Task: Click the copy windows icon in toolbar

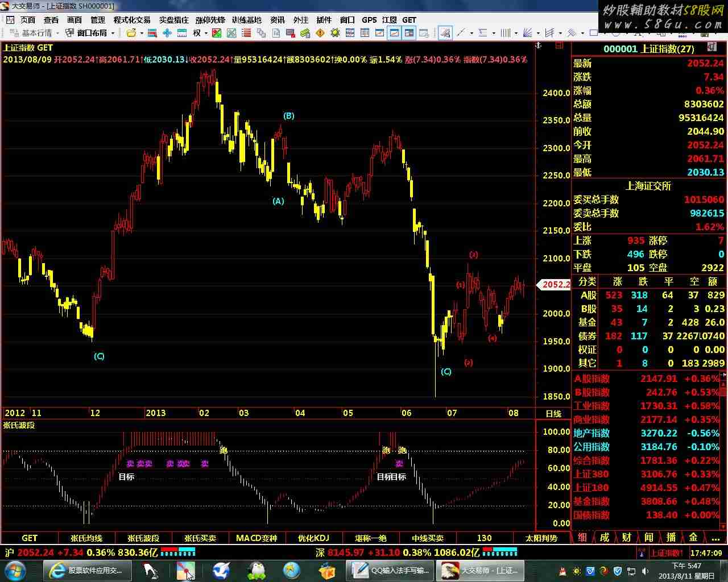Action: (261, 33)
